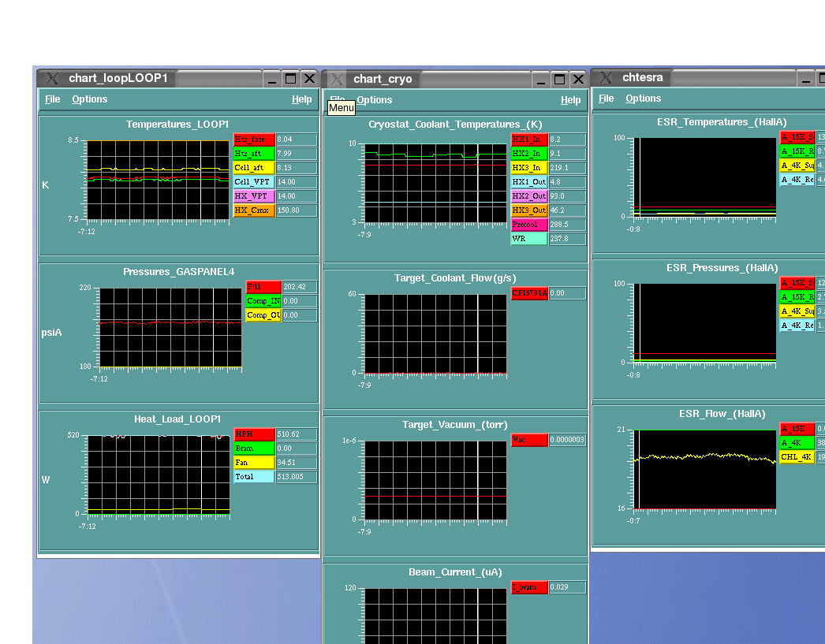This screenshot has height=644, width=825.
Task: Click inside the Pressures_GASPANEL4 plot area
Action: coord(170,328)
